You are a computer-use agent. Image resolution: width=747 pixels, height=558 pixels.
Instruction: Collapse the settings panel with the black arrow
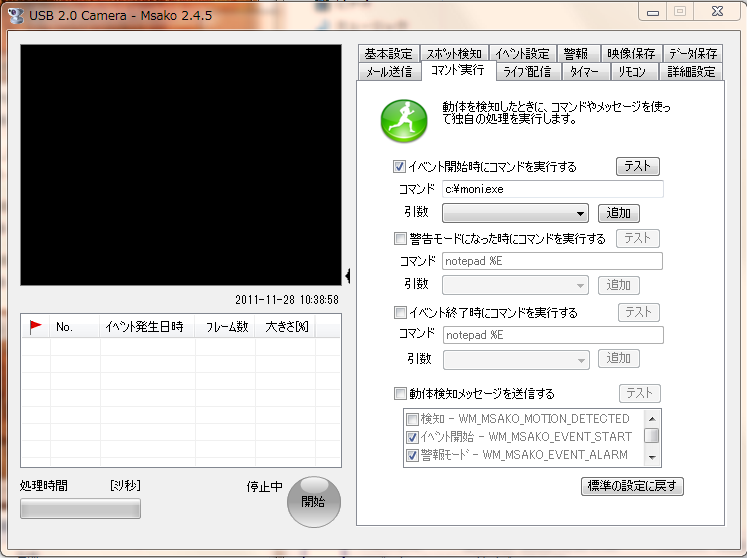point(348,275)
